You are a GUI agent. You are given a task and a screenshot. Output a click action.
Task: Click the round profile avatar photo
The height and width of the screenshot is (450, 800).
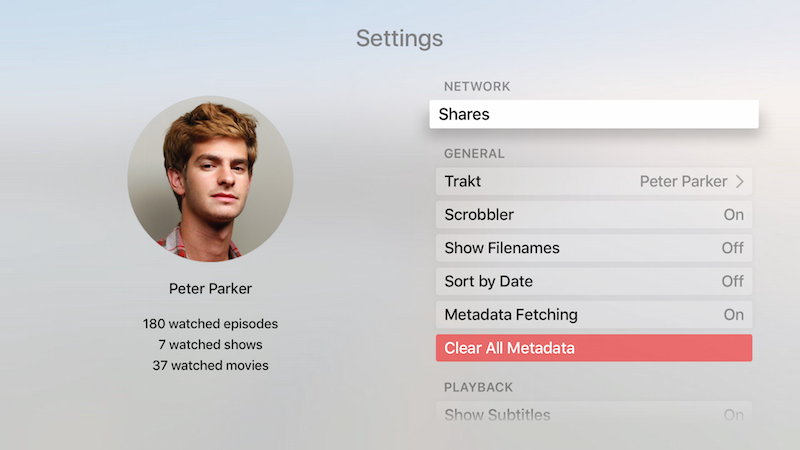(x=210, y=179)
